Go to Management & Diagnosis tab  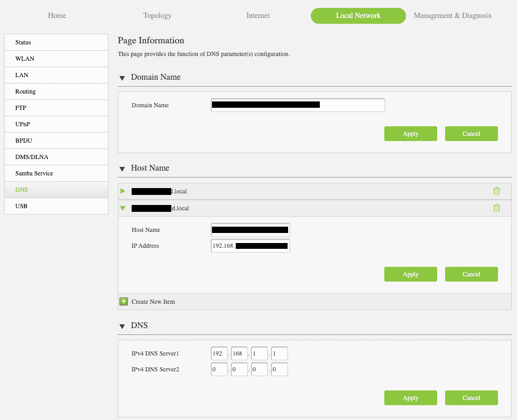click(x=452, y=16)
